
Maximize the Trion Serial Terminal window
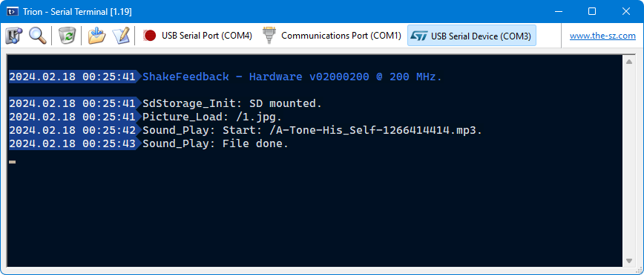click(x=592, y=12)
